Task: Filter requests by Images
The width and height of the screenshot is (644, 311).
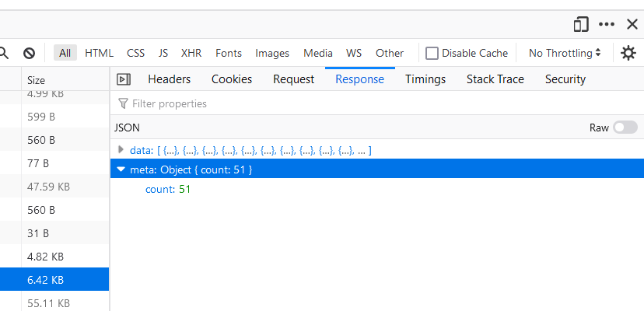Action: [272, 54]
